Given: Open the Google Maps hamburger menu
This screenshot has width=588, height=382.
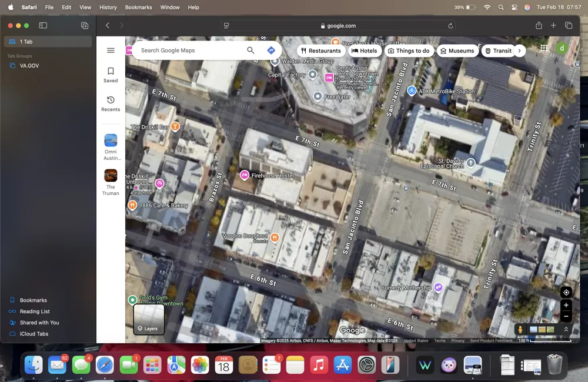Looking at the screenshot, I should tap(111, 51).
